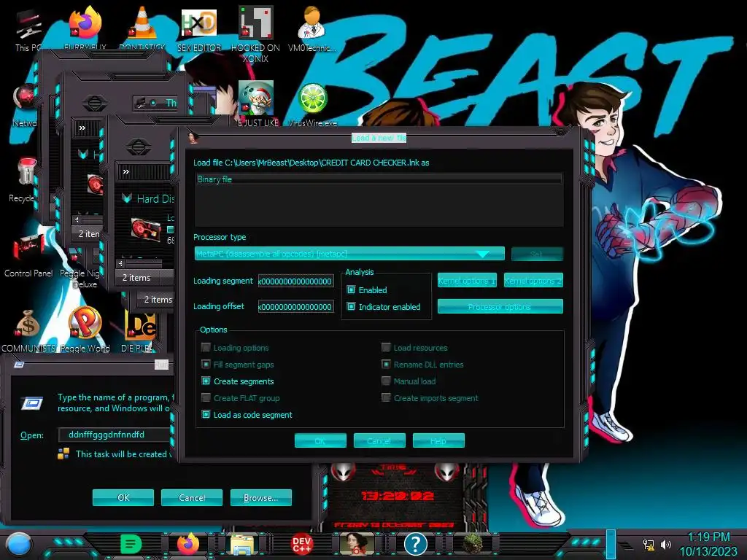Open Processor options
This screenshot has width=747, height=560.
point(500,307)
